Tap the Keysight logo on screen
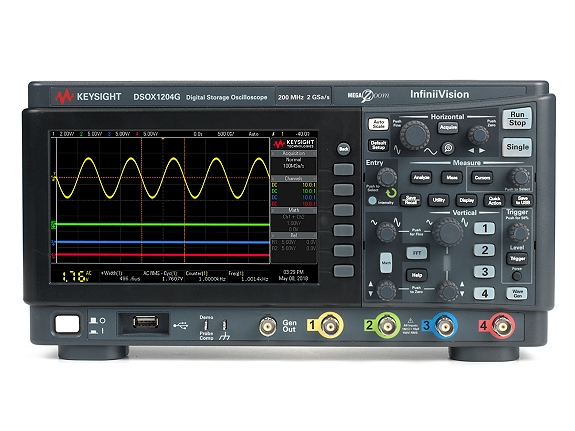The width and height of the screenshot is (575, 431). tap(294, 143)
